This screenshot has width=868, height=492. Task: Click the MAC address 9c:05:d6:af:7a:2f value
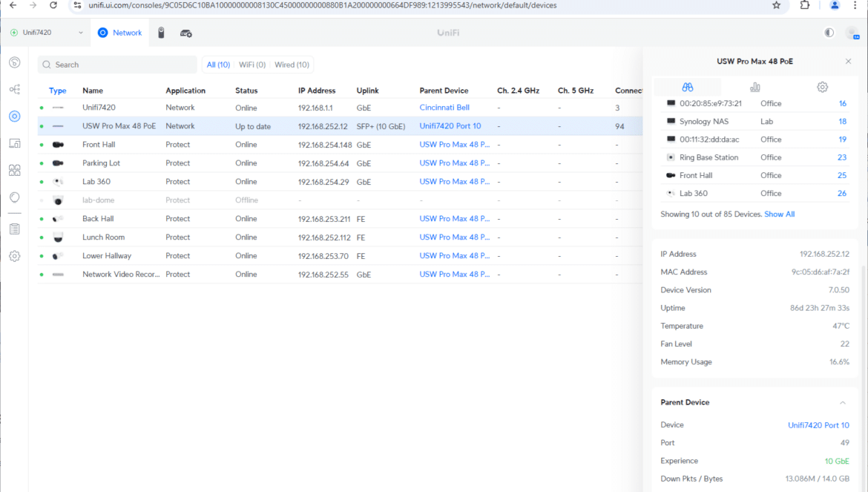tap(820, 272)
